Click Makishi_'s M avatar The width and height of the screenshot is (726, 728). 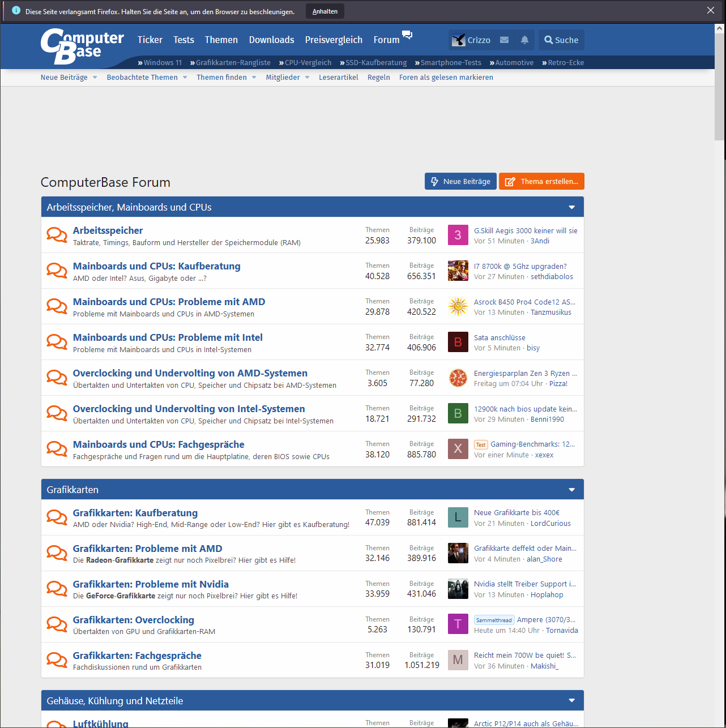[458, 660]
